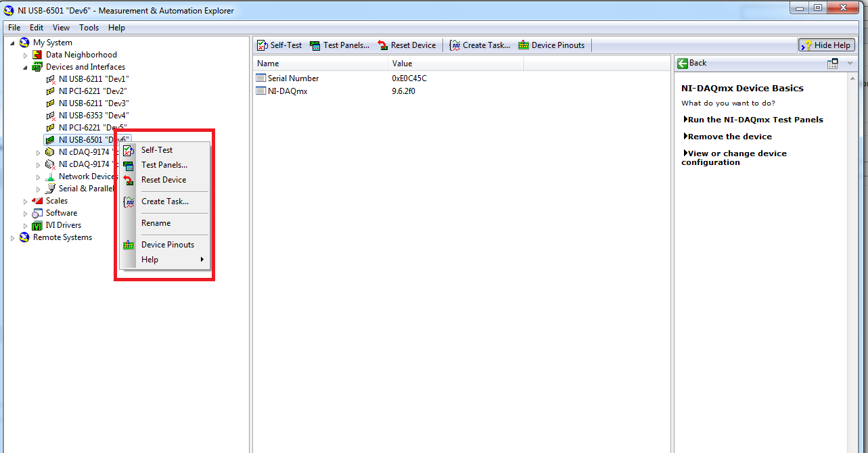Click View or change device configuration link
This screenshot has width=868, height=453.
point(734,158)
